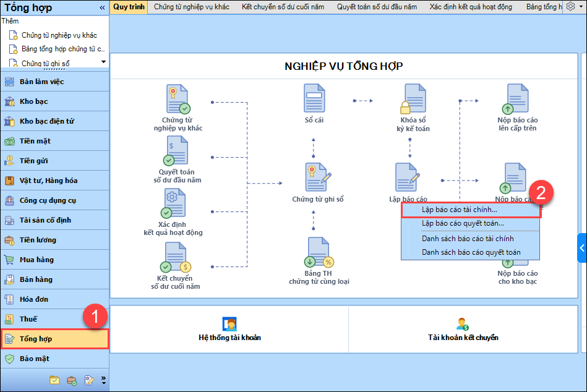Switch to Xác định kết quả hoạt động tab
Image resolution: width=587 pixels, height=392 pixels.
pyautogui.click(x=471, y=7)
